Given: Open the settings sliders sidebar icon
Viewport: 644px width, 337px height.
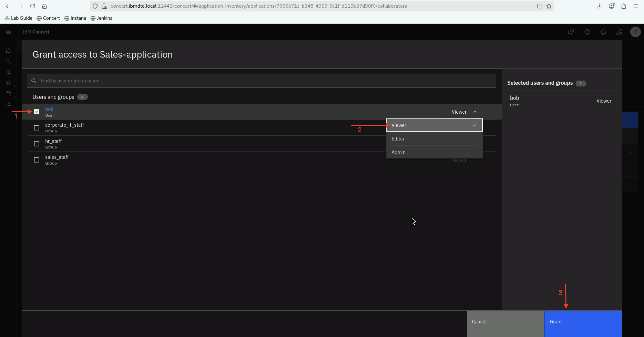Looking at the screenshot, I should [x=8, y=104].
